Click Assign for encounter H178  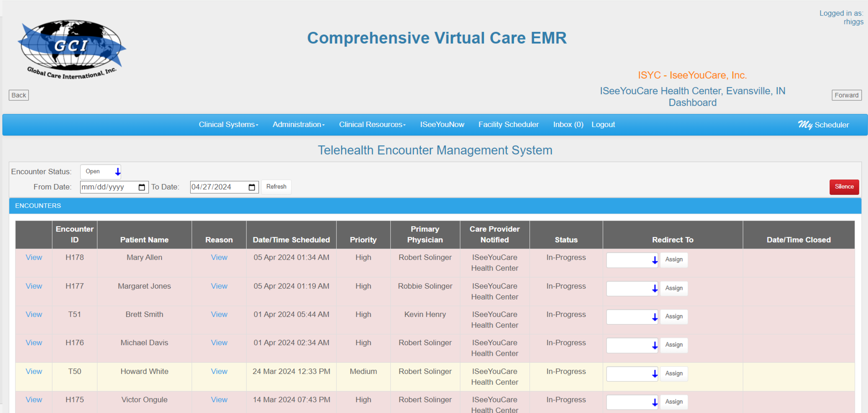tap(674, 260)
